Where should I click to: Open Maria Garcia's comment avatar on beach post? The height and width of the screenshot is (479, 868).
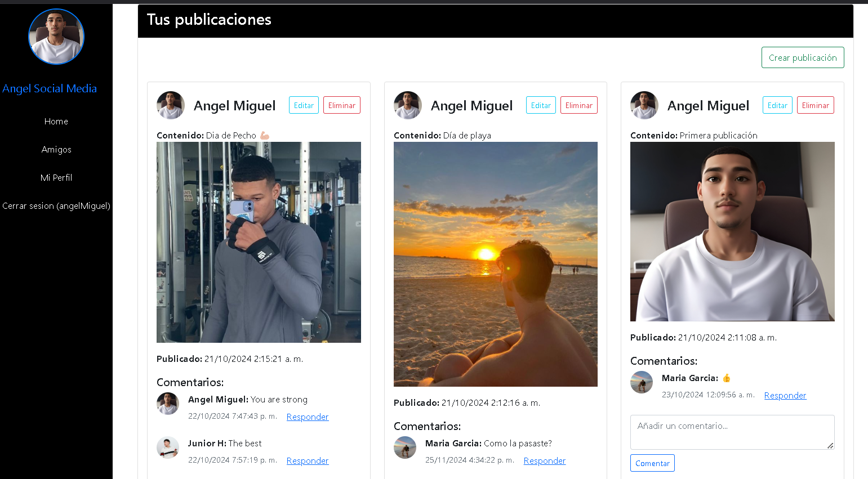point(404,447)
